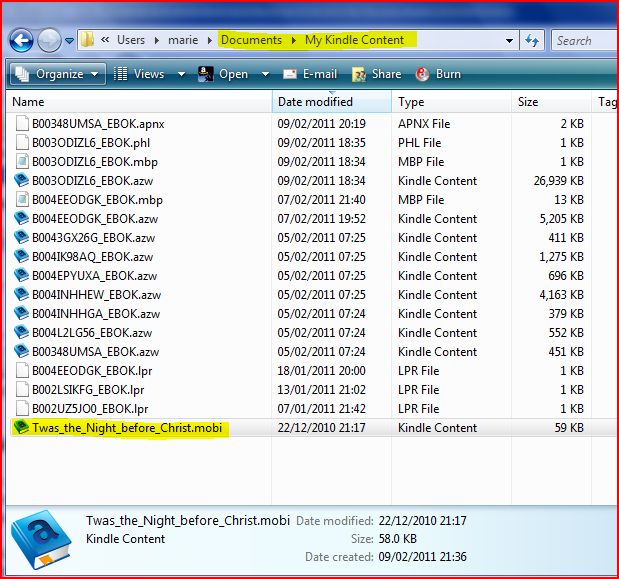
Task: Select file icon of B002UZ5JO0_EBOK.lpr
Action: tap(22, 408)
